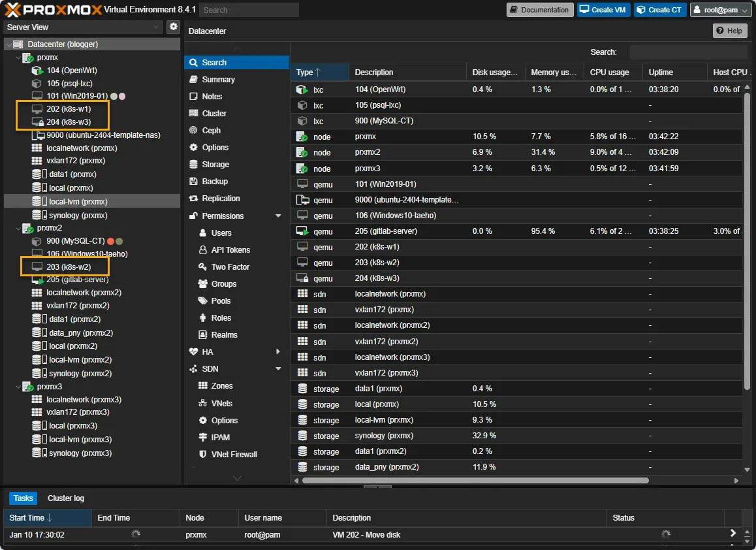Open the root@pam user dropdown
The image size is (756, 550).
720,10
